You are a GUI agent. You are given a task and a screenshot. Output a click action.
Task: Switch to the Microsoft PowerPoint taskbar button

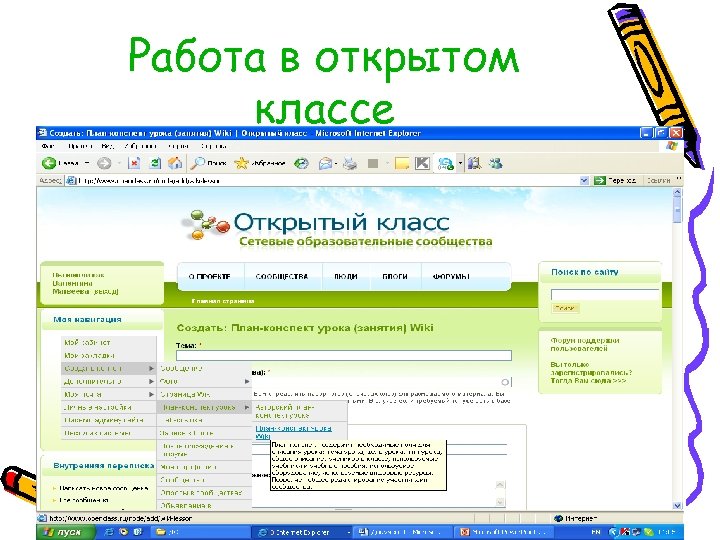click(x=505, y=532)
